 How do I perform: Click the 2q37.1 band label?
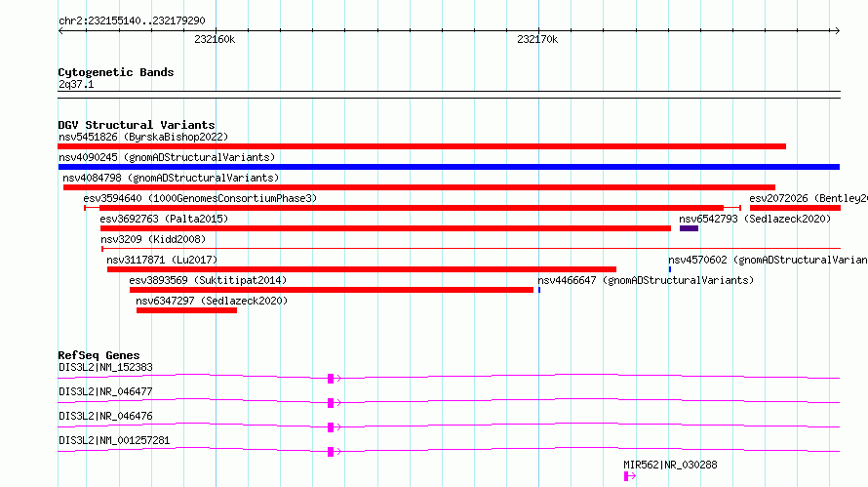click(76, 84)
